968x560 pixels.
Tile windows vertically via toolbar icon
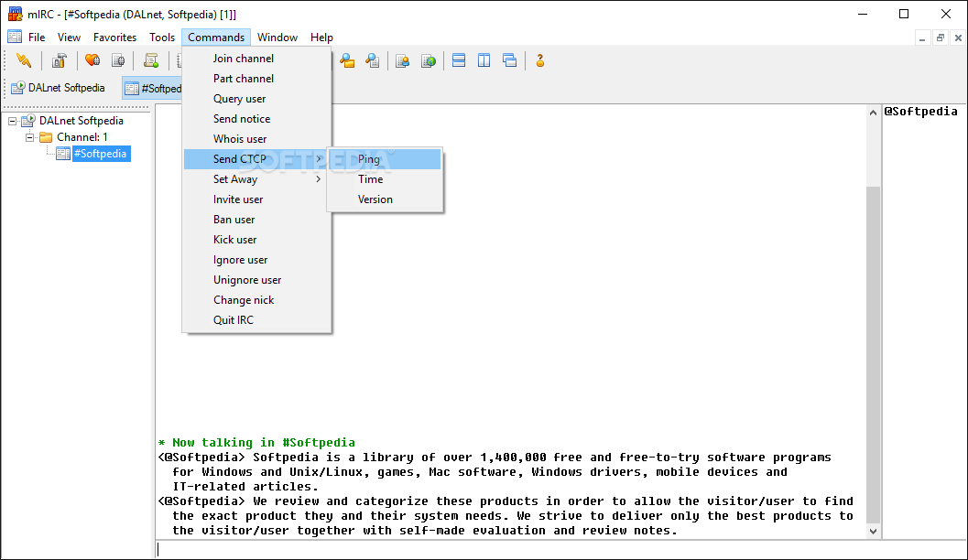[484, 60]
